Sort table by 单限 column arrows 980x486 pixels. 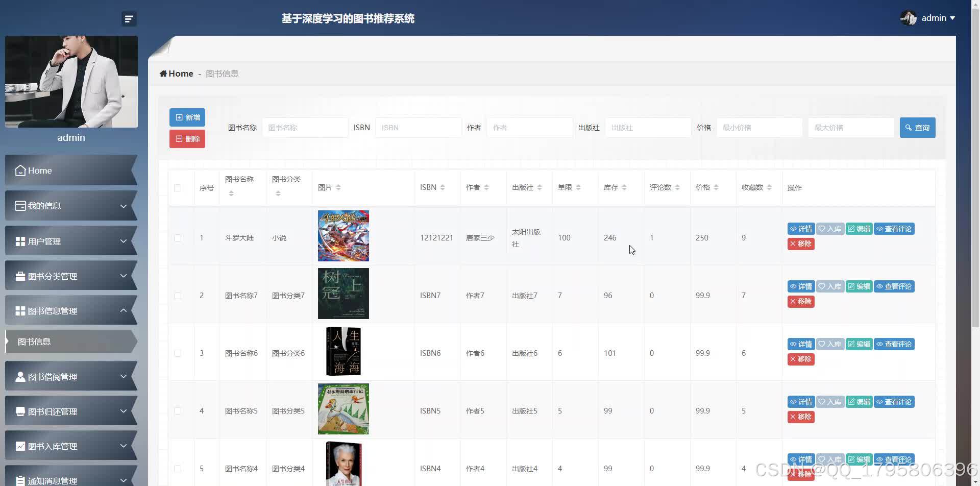point(578,187)
